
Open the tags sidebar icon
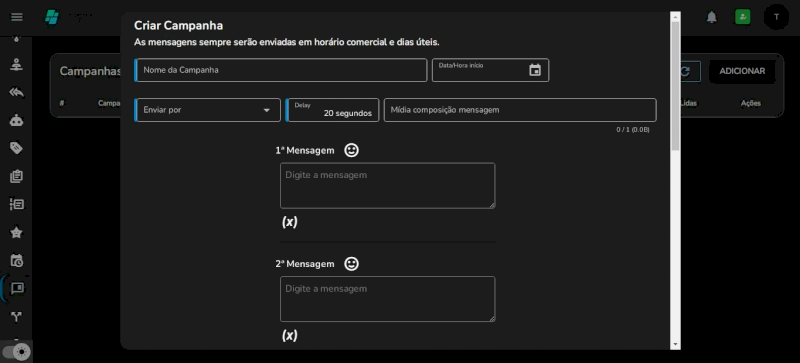(16, 148)
